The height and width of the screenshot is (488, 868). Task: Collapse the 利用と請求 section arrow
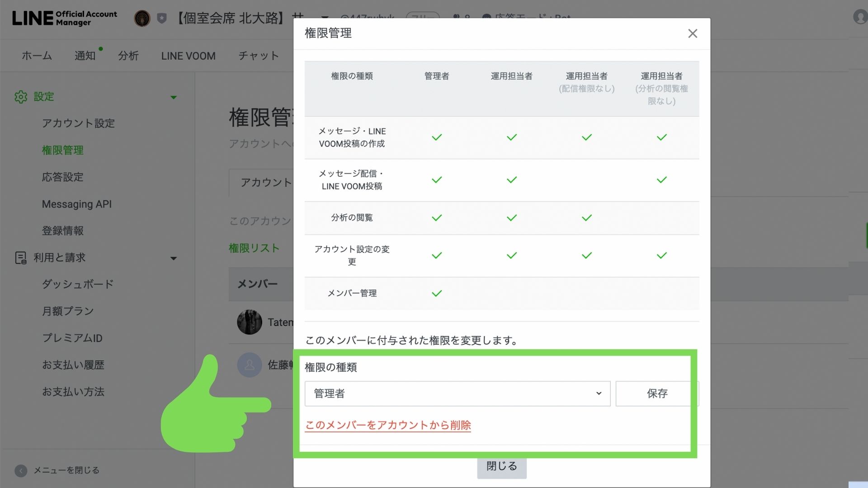(174, 258)
